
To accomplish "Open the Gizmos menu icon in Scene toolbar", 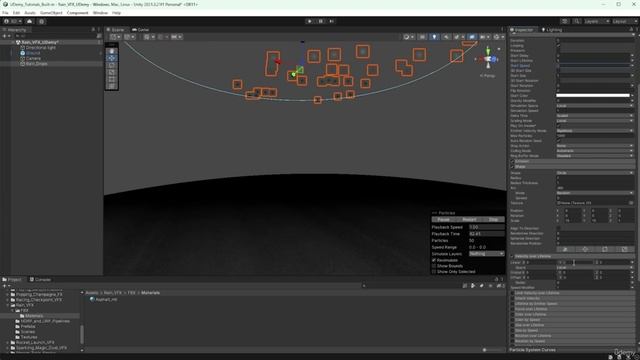I will pyautogui.click(x=496, y=37).
